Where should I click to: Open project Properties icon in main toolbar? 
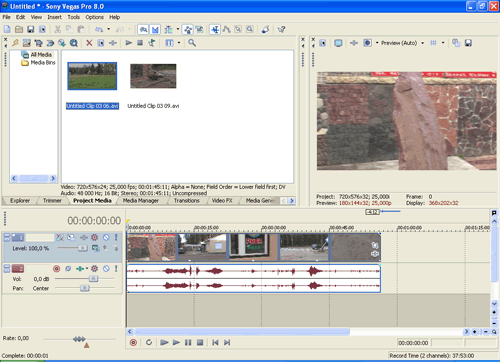tap(42, 29)
